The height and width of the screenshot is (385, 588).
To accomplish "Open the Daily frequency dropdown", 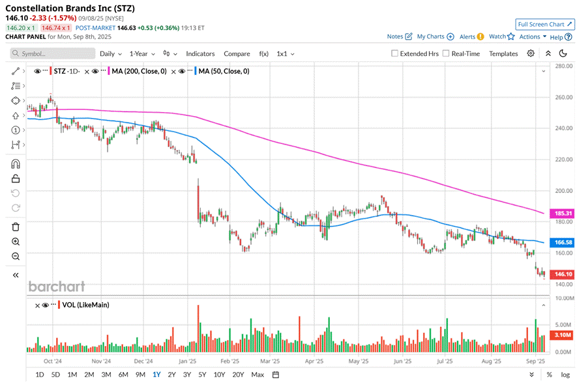I will [111, 53].
